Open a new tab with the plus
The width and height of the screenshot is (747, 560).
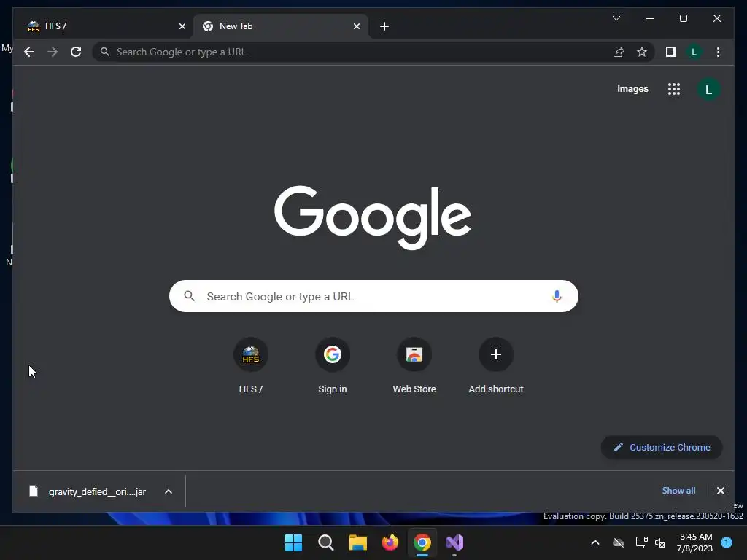(384, 26)
